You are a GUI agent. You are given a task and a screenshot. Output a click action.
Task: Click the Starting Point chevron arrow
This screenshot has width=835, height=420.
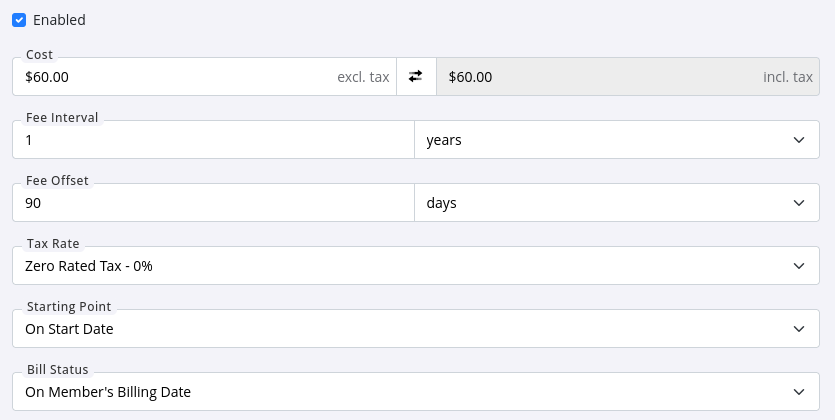(798, 329)
